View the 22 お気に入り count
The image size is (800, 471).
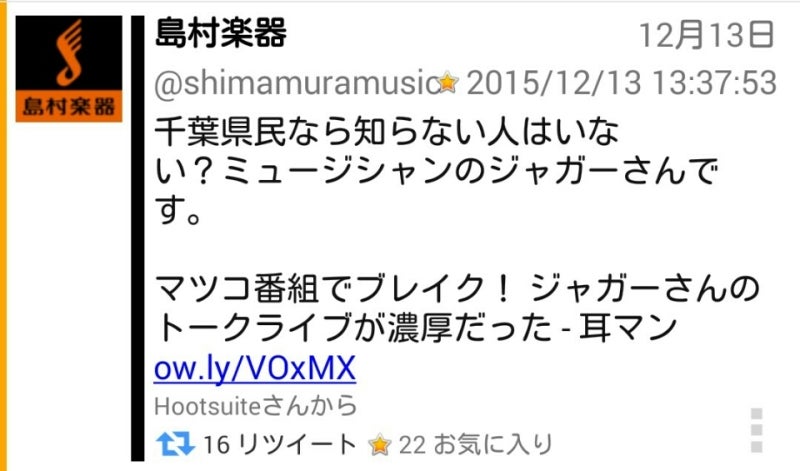[476, 444]
